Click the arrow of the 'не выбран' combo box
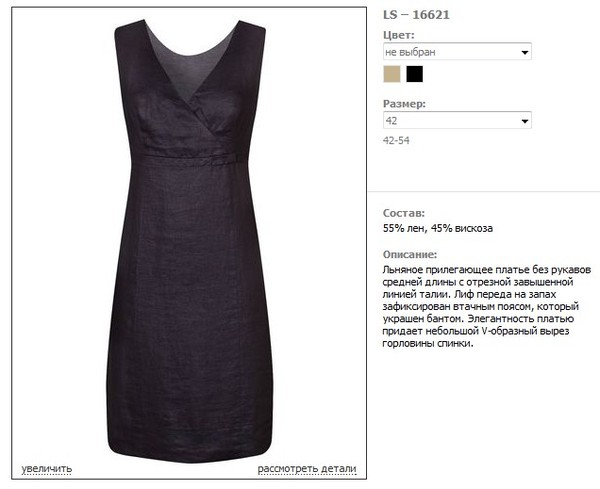The image size is (600, 489). (525, 52)
